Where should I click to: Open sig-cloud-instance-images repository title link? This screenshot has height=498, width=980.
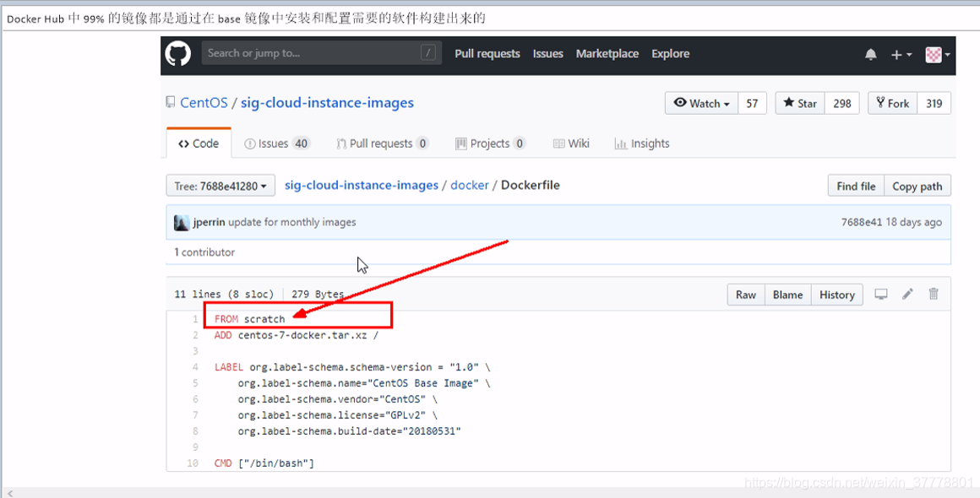click(327, 103)
